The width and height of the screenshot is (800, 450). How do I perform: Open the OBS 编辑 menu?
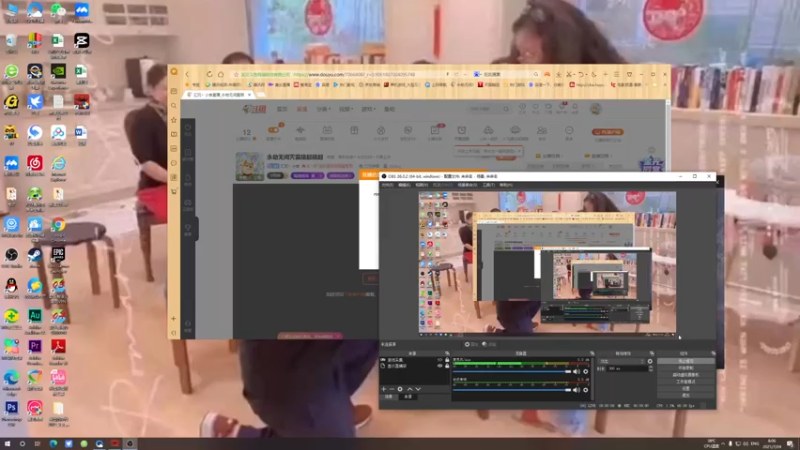tap(404, 185)
